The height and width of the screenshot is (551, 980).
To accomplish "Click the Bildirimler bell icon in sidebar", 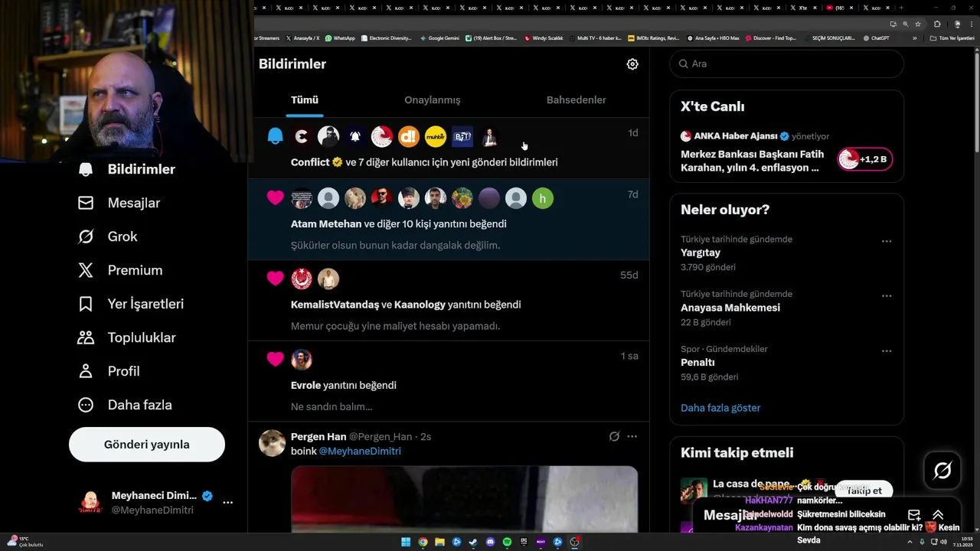I will pyautogui.click(x=86, y=169).
